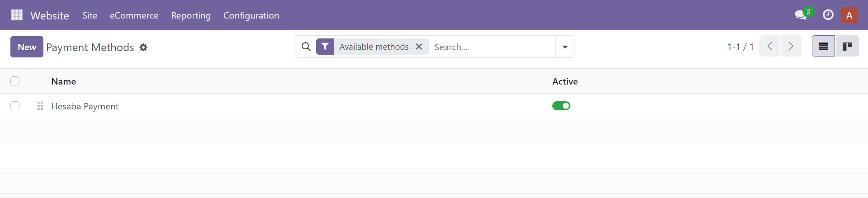Open the user avatar menu
Viewport: 868px width, 198px height.
tap(849, 15)
